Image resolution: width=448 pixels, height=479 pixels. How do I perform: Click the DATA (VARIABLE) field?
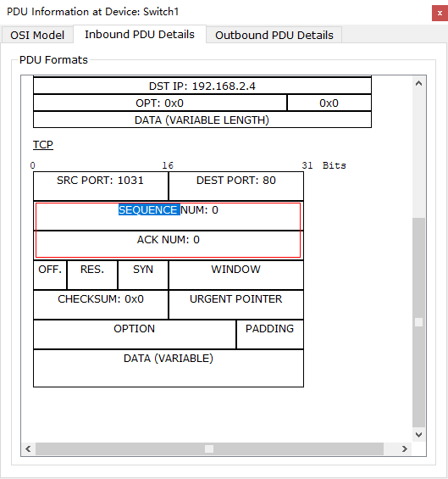pyautogui.click(x=169, y=368)
